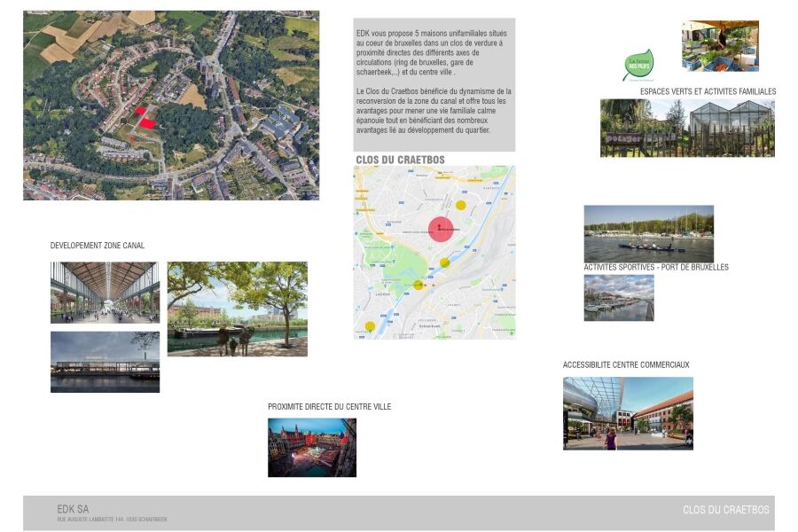
Task: Select the indoor market hall rendering image
Action: pyautogui.click(x=104, y=292)
